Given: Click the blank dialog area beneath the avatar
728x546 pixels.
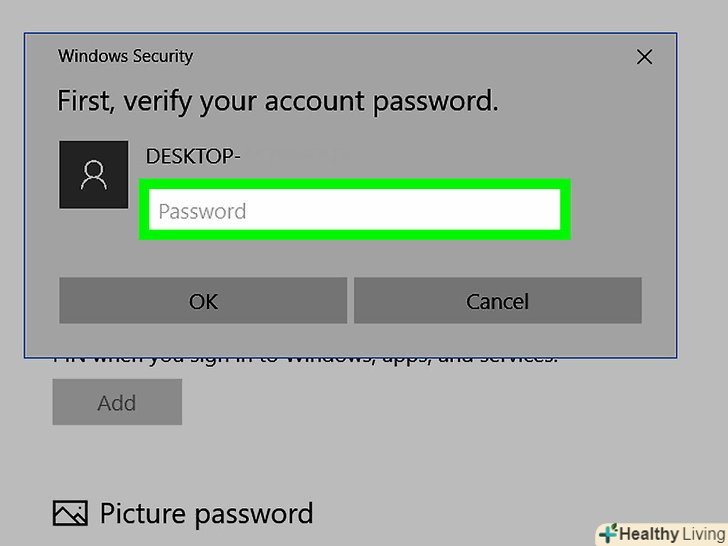Looking at the screenshot, I should [94, 243].
